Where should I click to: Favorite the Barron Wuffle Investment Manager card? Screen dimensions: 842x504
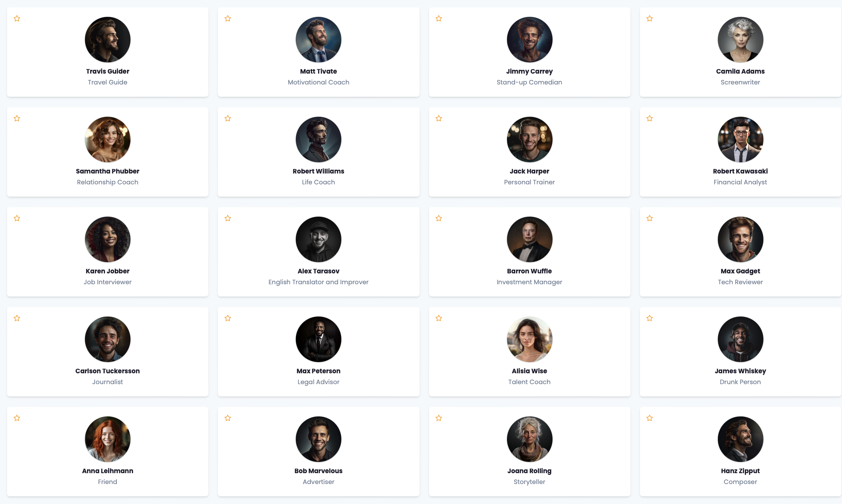pyautogui.click(x=439, y=218)
